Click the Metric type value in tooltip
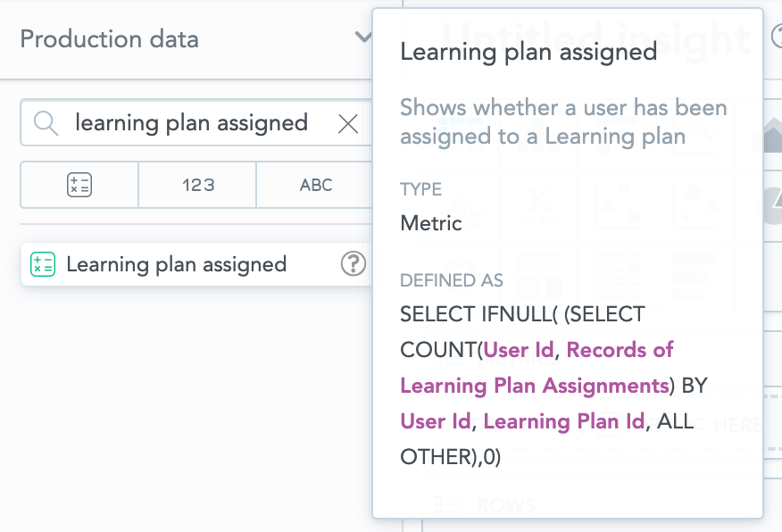Viewport: 782px width, 532px height. tap(431, 223)
